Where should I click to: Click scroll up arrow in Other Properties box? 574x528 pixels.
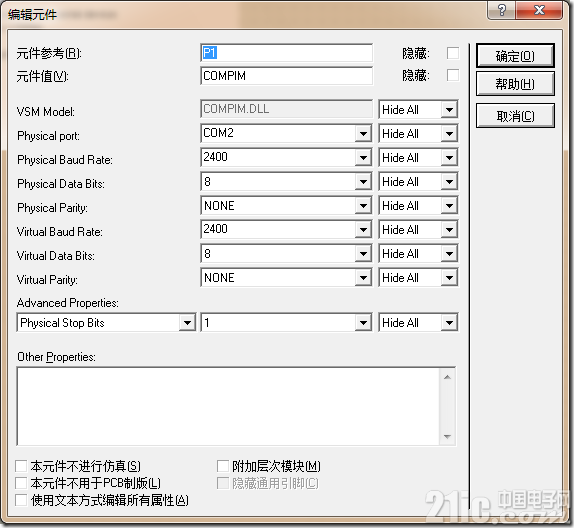point(447,377)
